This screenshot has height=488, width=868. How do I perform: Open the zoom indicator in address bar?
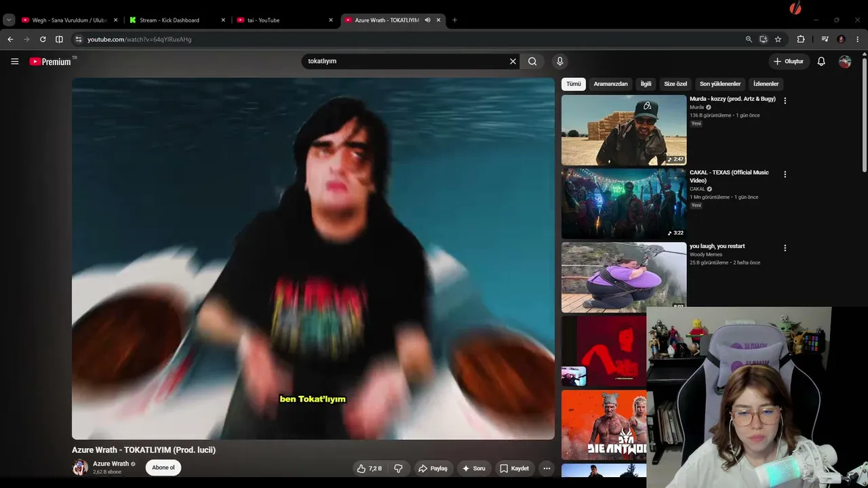coord(749,39)
